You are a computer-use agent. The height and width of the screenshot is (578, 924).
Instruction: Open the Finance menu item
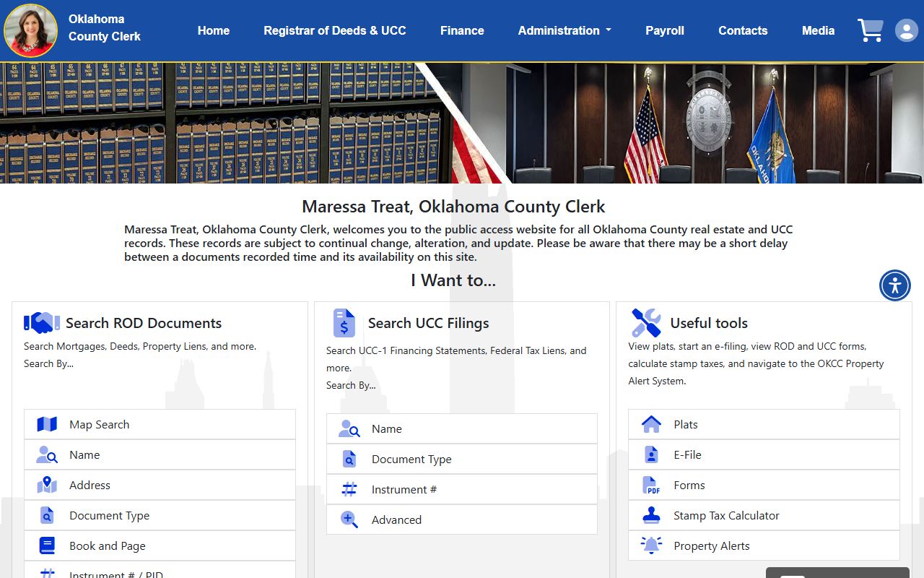[x=462, y=30]
